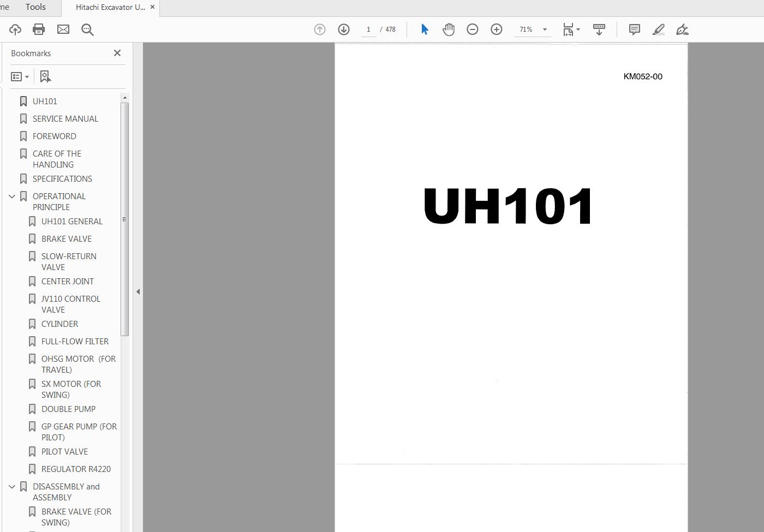This screenshot has height=532, width=764.
Task: Select the highlight text pen tool
Action: [659, 29]
